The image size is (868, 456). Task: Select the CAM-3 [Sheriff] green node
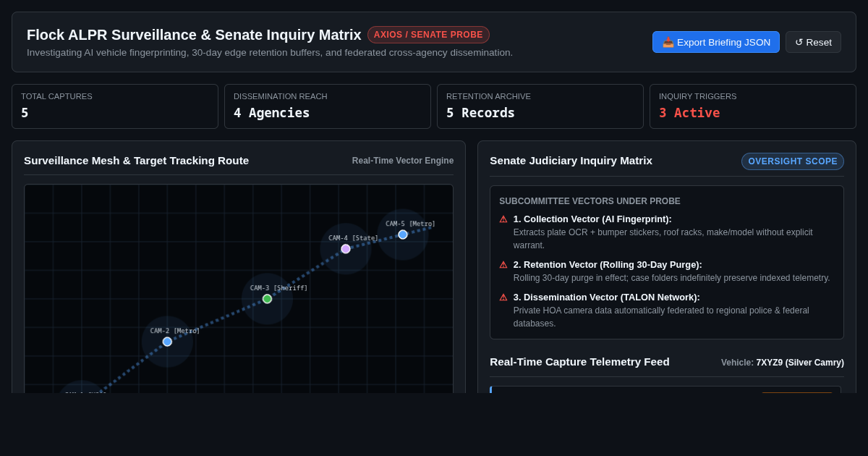267,299
